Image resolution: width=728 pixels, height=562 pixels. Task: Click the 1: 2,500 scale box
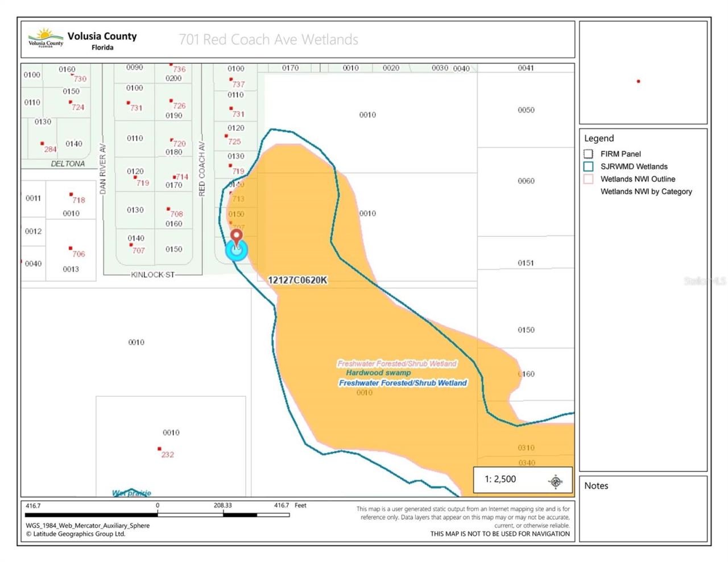click(x=523, y=481)
